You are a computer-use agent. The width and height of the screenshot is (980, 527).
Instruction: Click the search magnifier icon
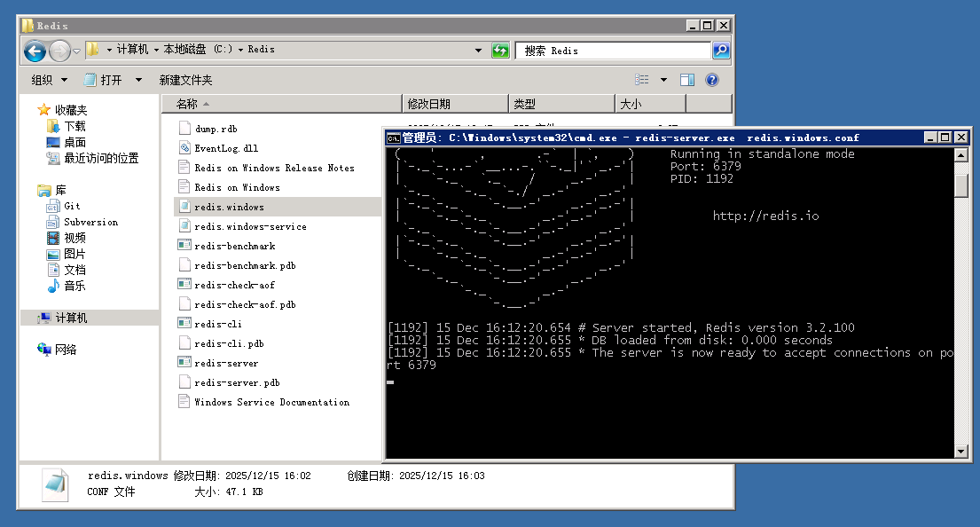[721, 51]
